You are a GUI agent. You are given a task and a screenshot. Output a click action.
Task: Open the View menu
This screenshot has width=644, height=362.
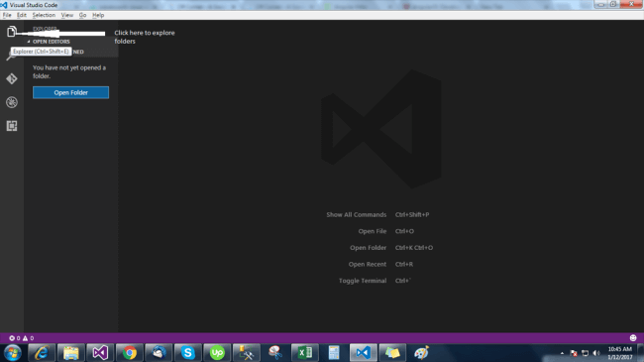67,15
